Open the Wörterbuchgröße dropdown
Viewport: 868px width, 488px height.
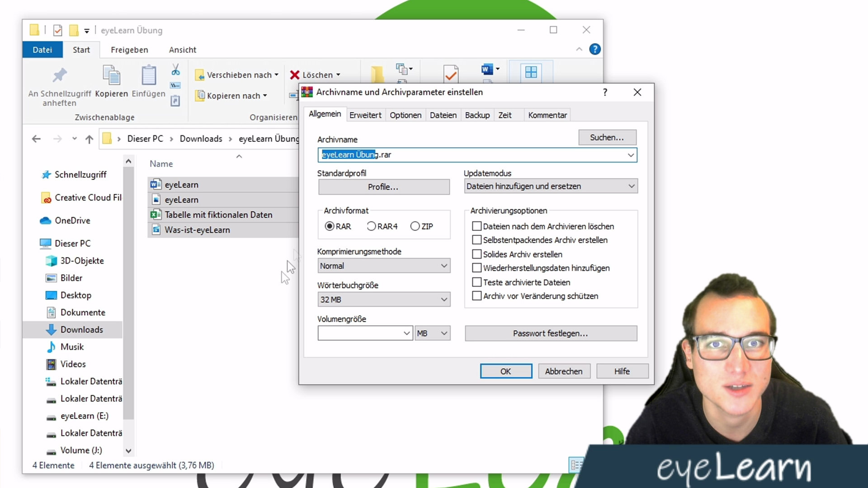click(384, 300)
